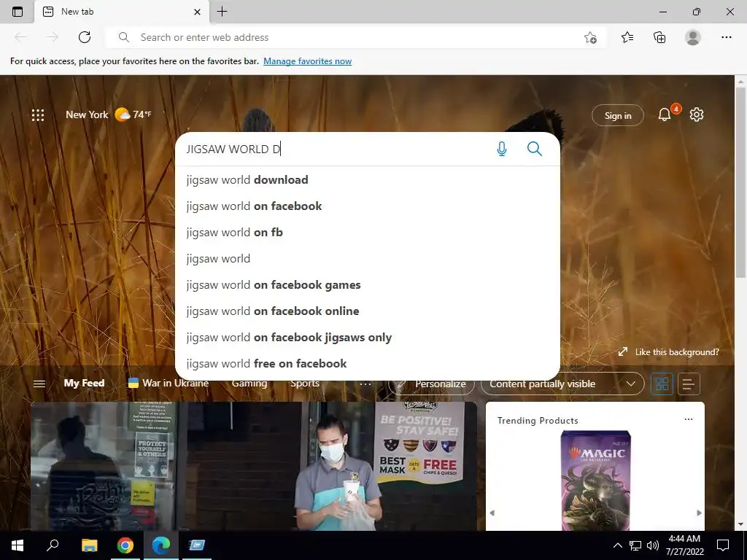Select suggestion jigsaw world download
The height and width of the screenshot is (560, 747).
(x=368, y=180)
